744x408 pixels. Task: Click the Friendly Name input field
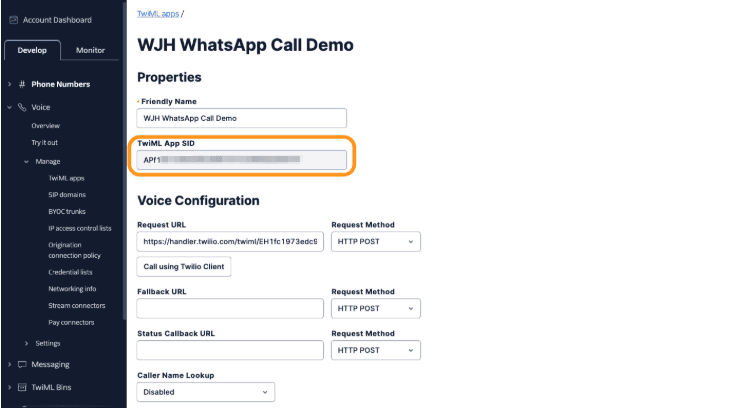point(241,118)
